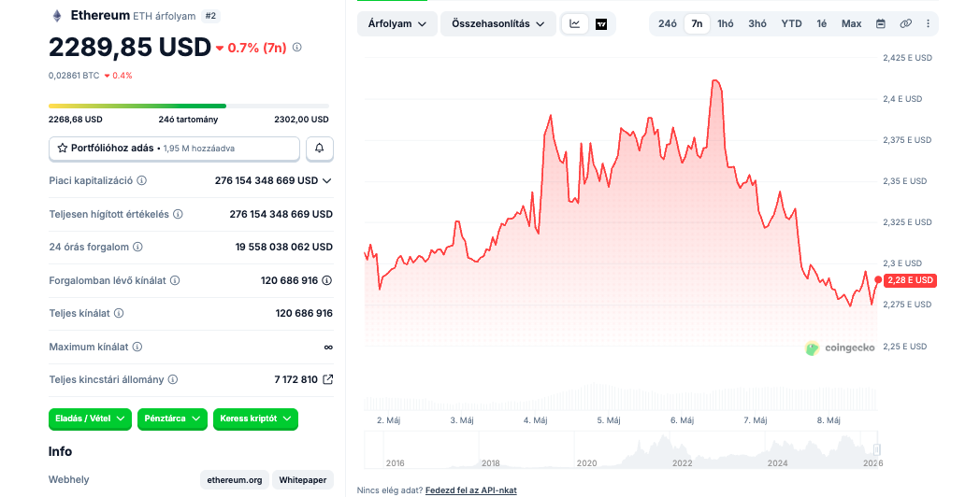The height and width of the screenshot is (497, 980).
Task: Open the calendar date range picker icon
Action: pyautogui.click(x=881, y=23)
